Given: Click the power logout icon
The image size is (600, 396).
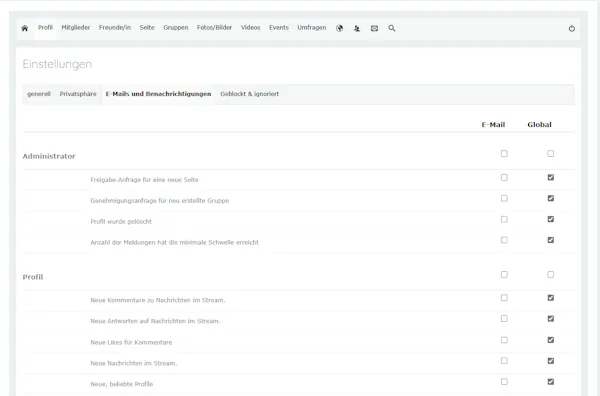Looking at the screenshot, I should tap(572, 28).
